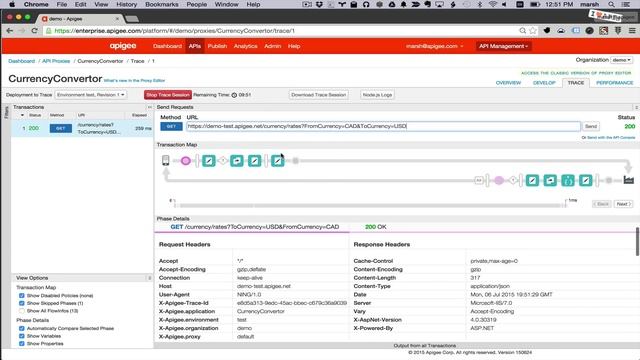This screenshot has width=640, height=360.
Task: Click the gray square request-sent marker in top flow
Action: [x=296, y=161]
